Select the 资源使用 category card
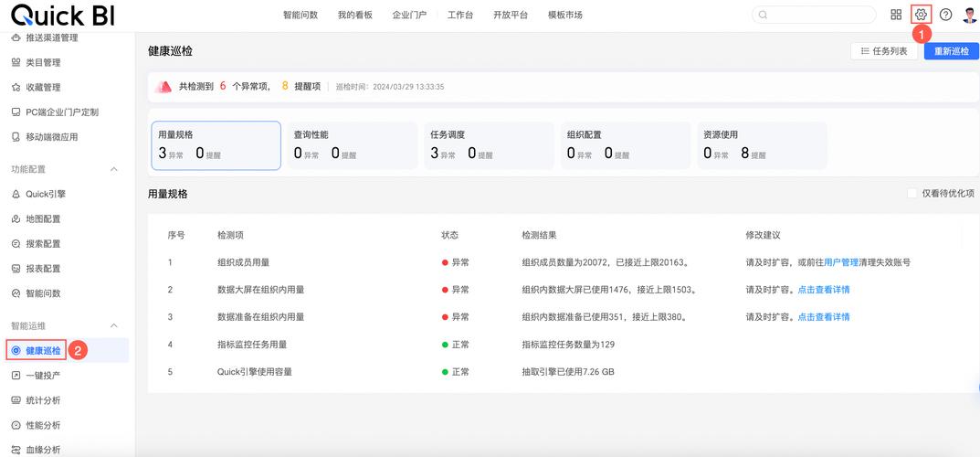This screenshot has height=457, width=980. click(762, 145)
